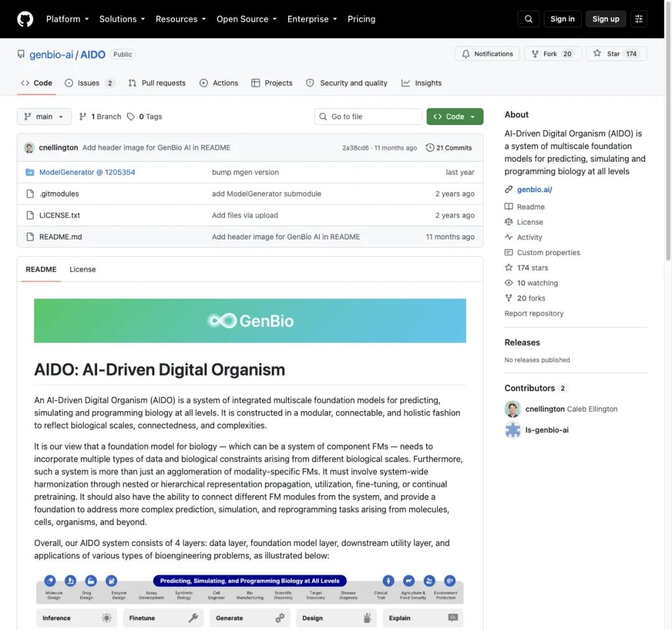The width and height of the screenshot is (672, 630).
Task: Open the Pricing page link
Action: (x=362, y=19)
